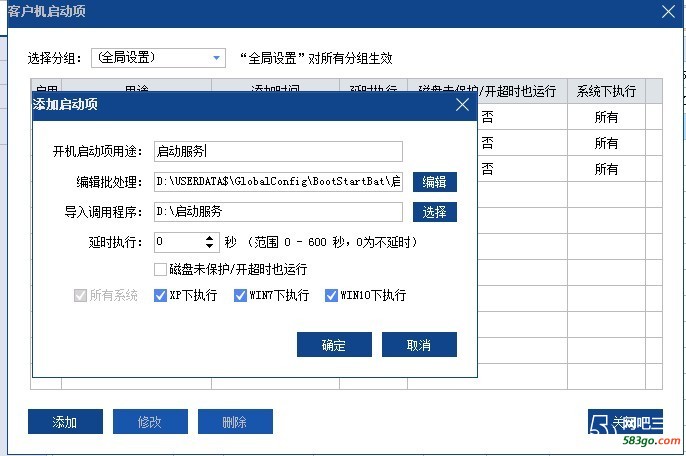Uncheck WIN10下执行 checkbox

331,295
